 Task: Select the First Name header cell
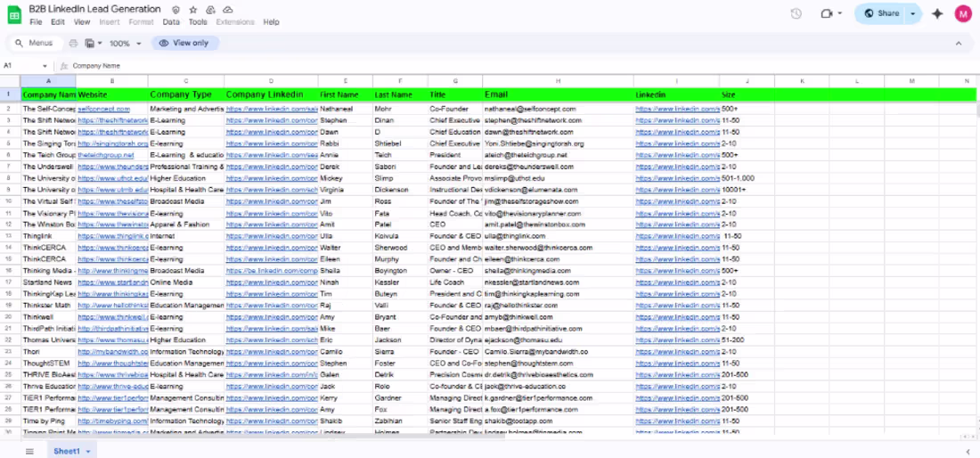coord(346,95)
